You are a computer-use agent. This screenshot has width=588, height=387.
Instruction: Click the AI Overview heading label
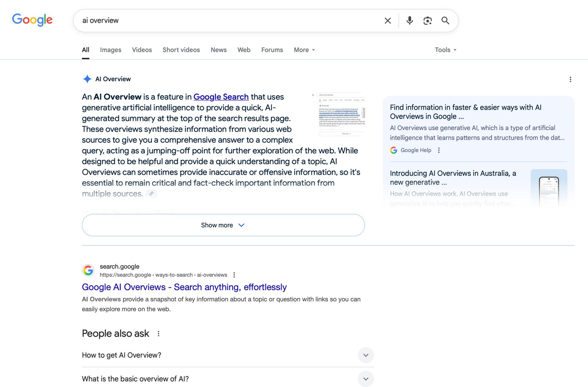[113, 79]
